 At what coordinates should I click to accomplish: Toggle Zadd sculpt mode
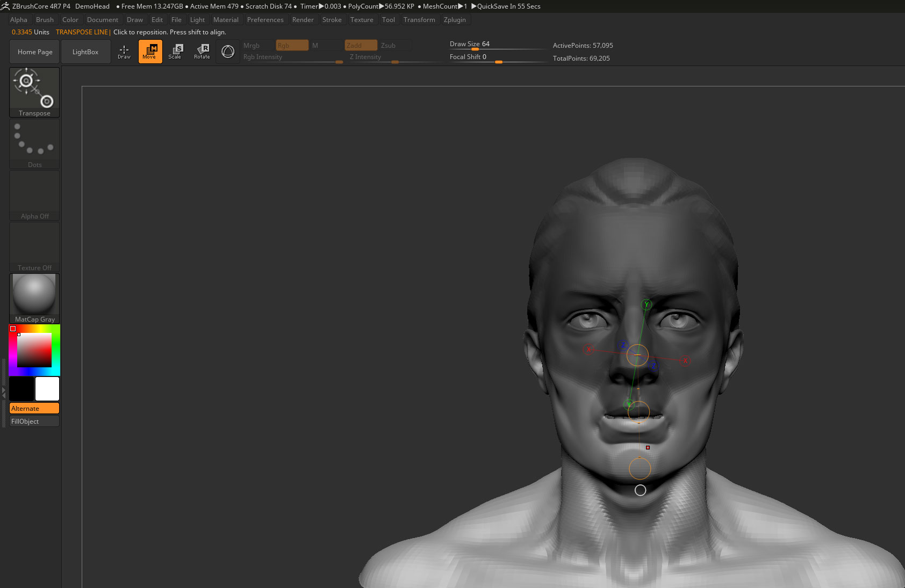361,46
